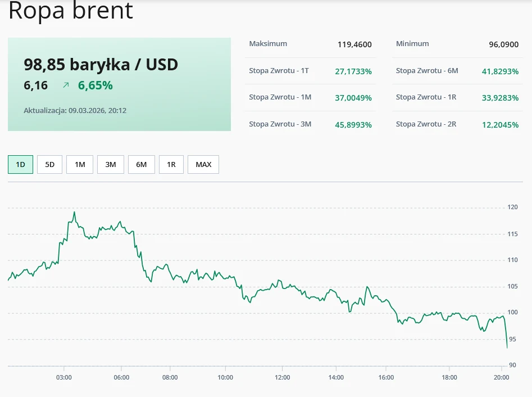Click the green upward trend arrow icon

point(66,85)
